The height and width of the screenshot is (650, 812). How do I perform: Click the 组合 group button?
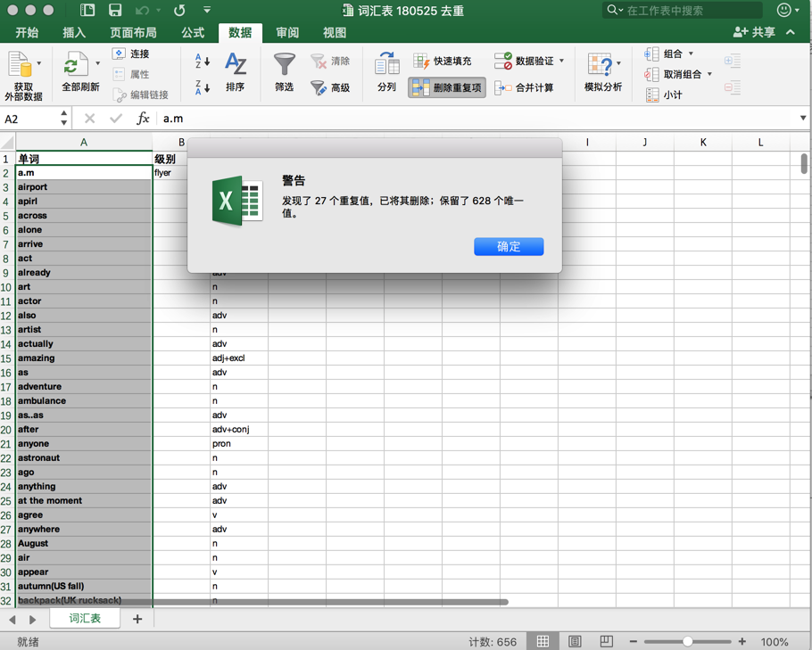663,53
